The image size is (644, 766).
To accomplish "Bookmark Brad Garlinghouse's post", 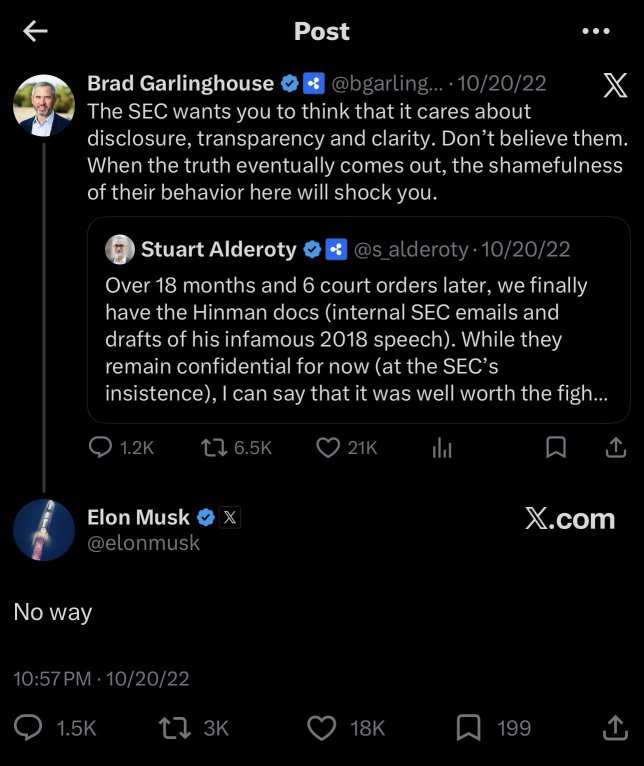I will 556,447.
